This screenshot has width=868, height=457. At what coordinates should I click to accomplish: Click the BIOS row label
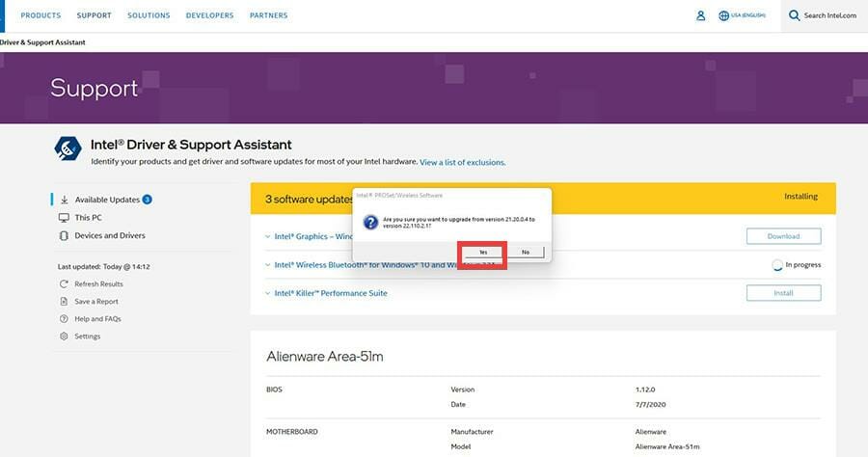click(274, 390)
